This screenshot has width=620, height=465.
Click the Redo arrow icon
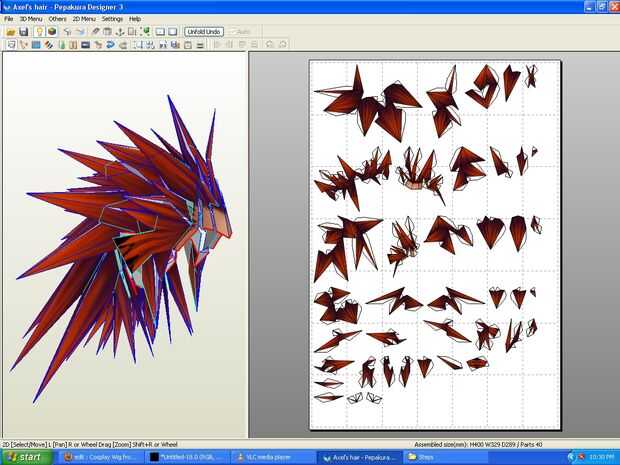[x=80, y=32]
